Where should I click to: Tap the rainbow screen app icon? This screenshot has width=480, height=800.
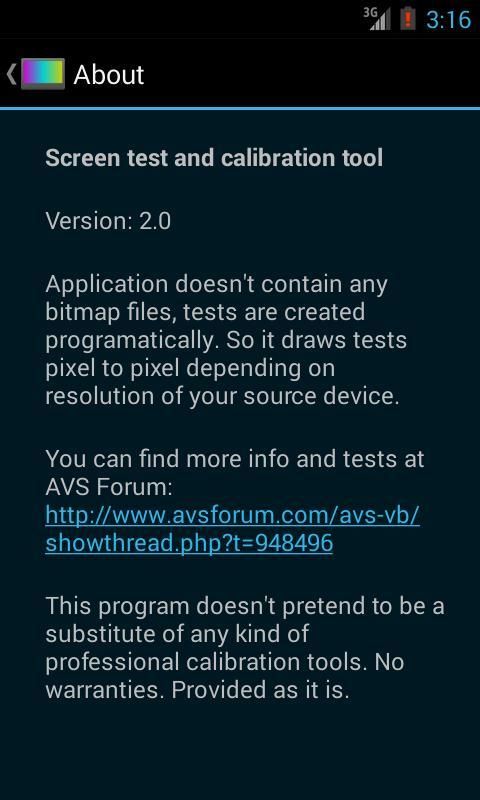coord(43,74)
